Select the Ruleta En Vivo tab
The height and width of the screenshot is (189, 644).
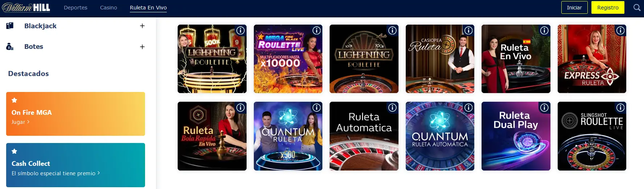tap(148, 8)
